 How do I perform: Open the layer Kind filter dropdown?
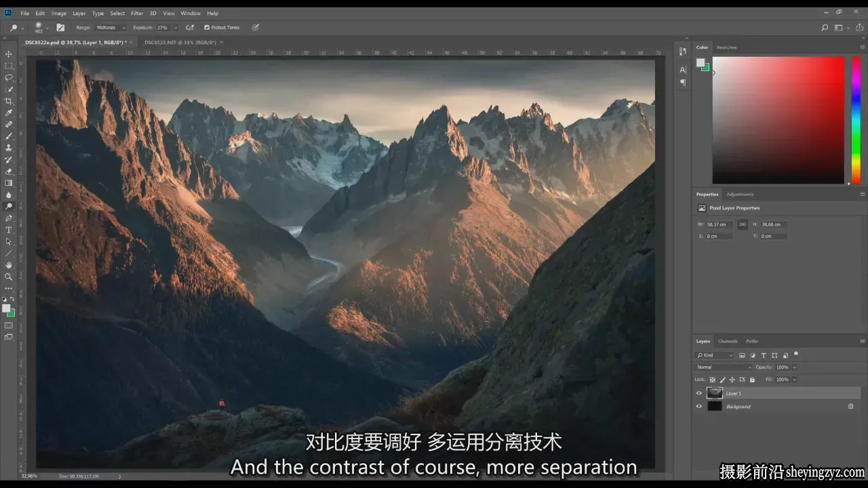(x=715, y=355)
